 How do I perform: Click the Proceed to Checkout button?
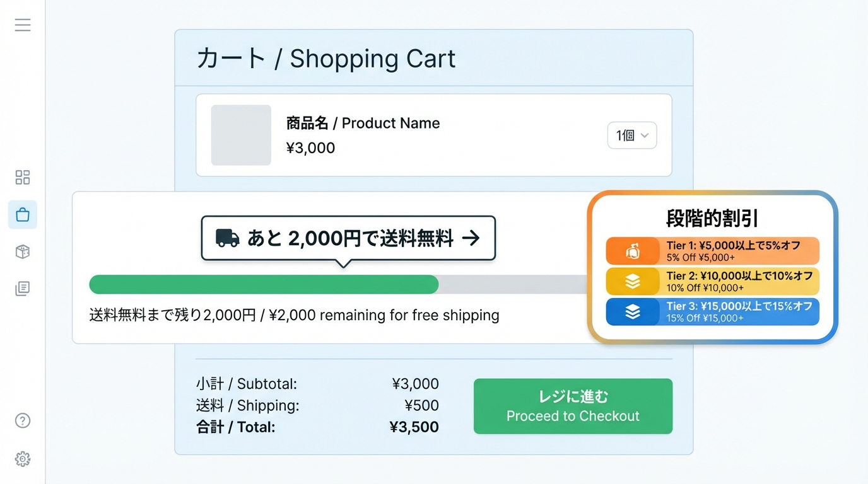tap(572, 406)
